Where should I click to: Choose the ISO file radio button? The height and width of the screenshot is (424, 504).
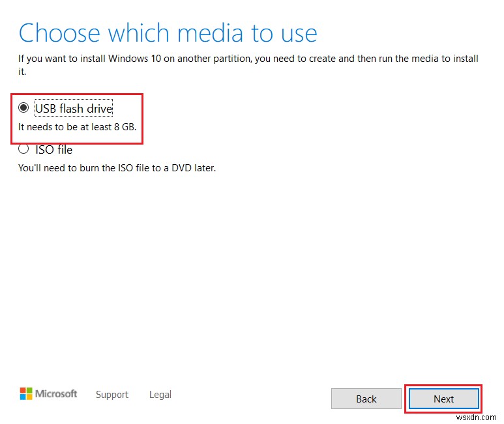(24, 149)
